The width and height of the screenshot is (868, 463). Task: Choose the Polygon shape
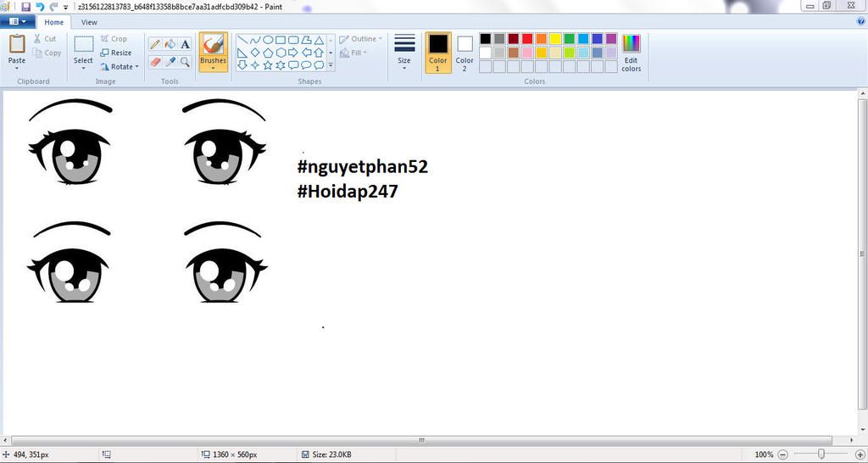tap(306, 40)
